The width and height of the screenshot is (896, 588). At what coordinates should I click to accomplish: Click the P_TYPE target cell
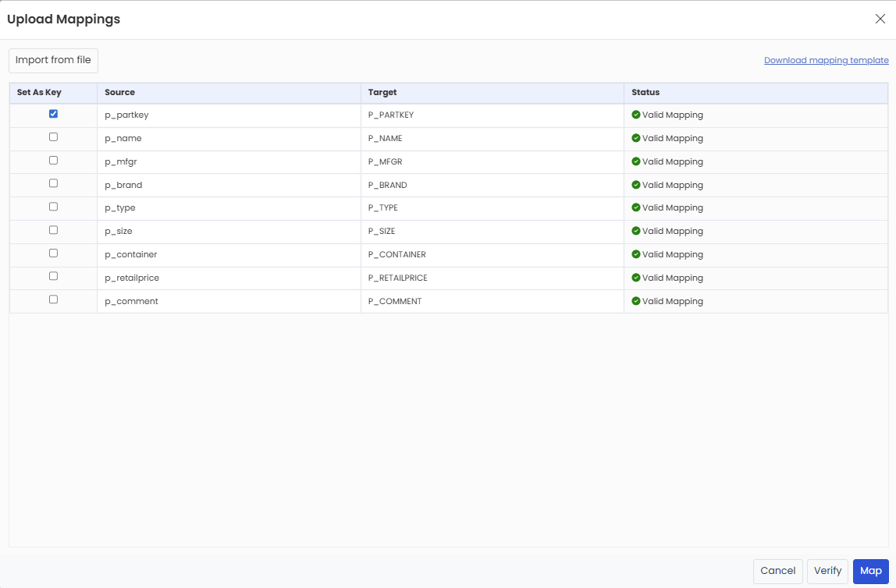(492, 208)
